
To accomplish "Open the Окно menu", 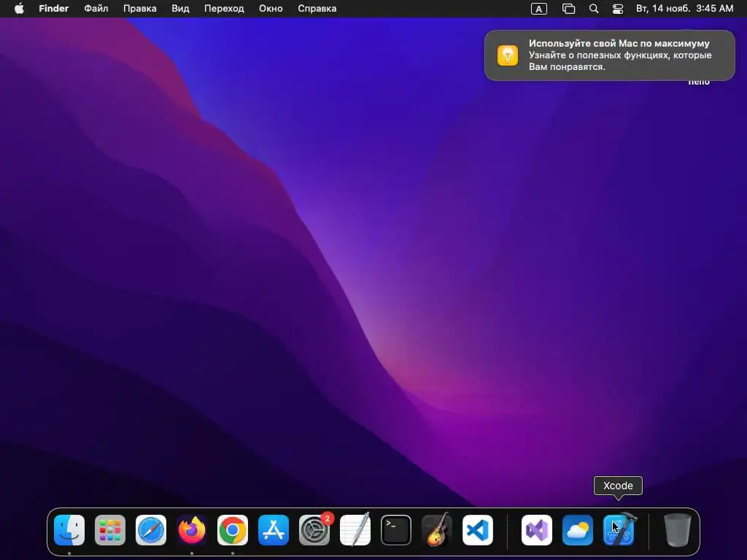I will coord(271,9).
